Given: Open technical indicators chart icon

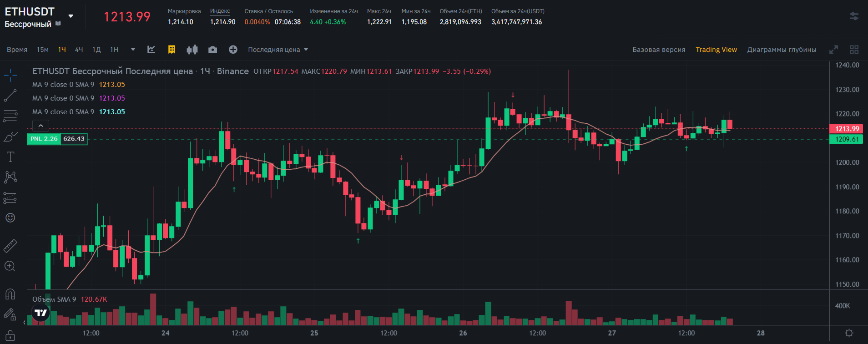Looking at the screenshot, I should pyautogui.click(x=151, y=50).
